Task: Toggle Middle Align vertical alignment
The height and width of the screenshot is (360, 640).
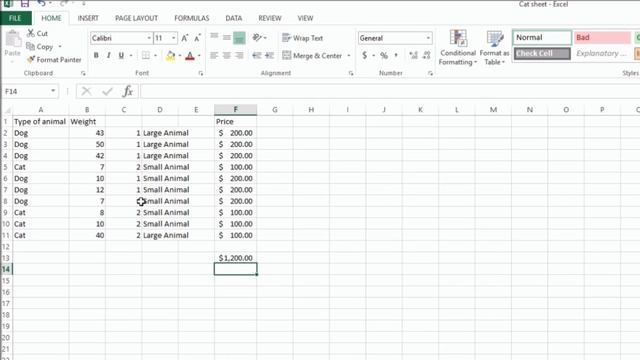Action: 227,38
